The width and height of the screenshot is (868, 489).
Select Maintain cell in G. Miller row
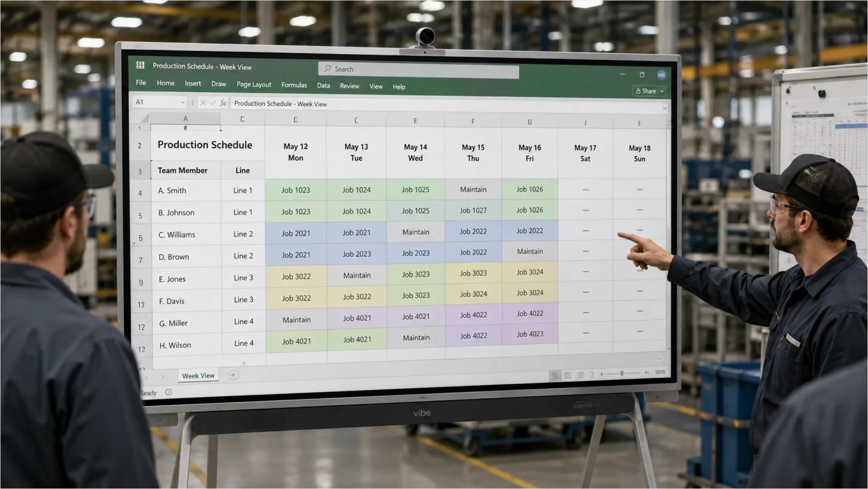tap(297, 320)
